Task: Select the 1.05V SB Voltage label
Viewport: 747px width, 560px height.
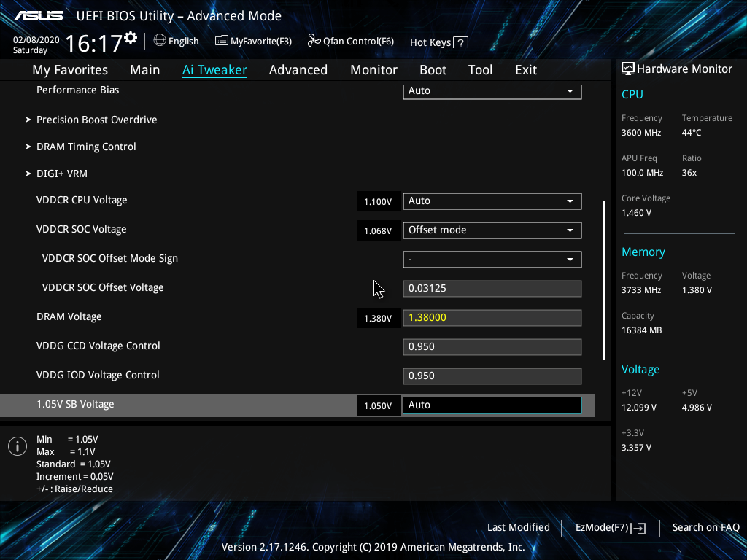Action: tap(75, 404)
